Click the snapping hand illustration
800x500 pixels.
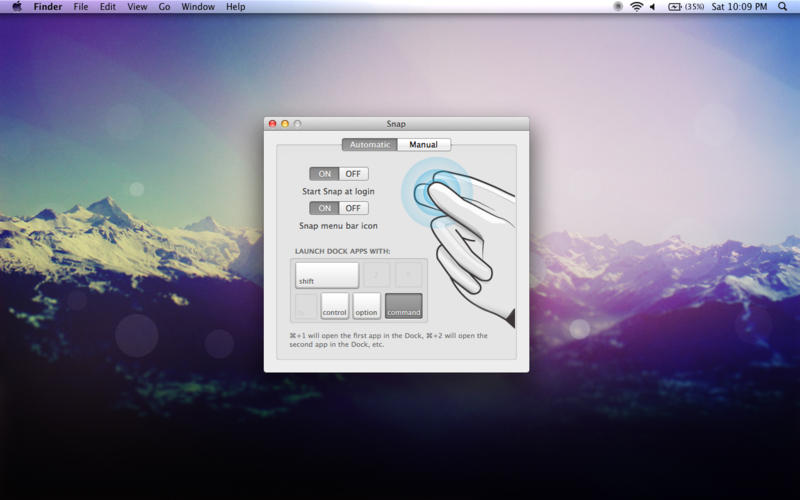coord(458,242)
